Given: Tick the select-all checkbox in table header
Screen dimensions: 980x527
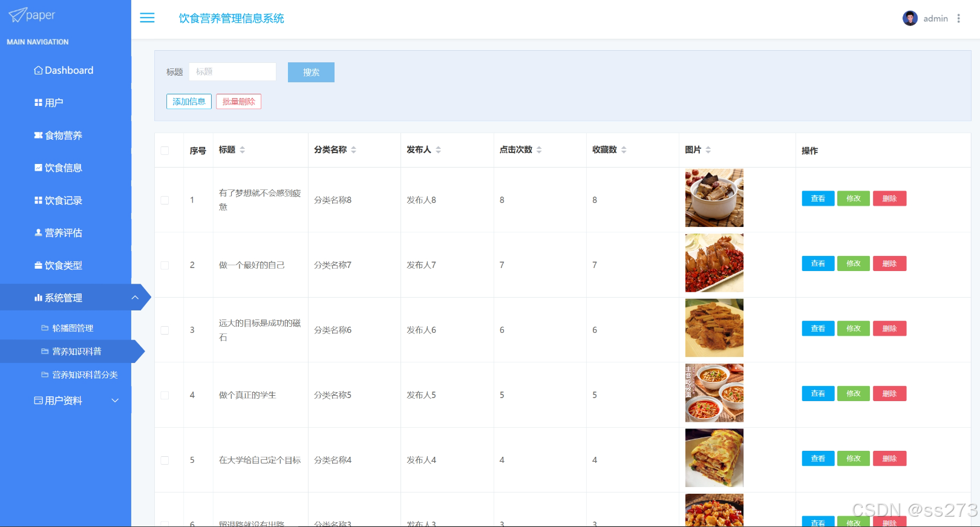Looking at the screenshot, I should tap(165, 150).
